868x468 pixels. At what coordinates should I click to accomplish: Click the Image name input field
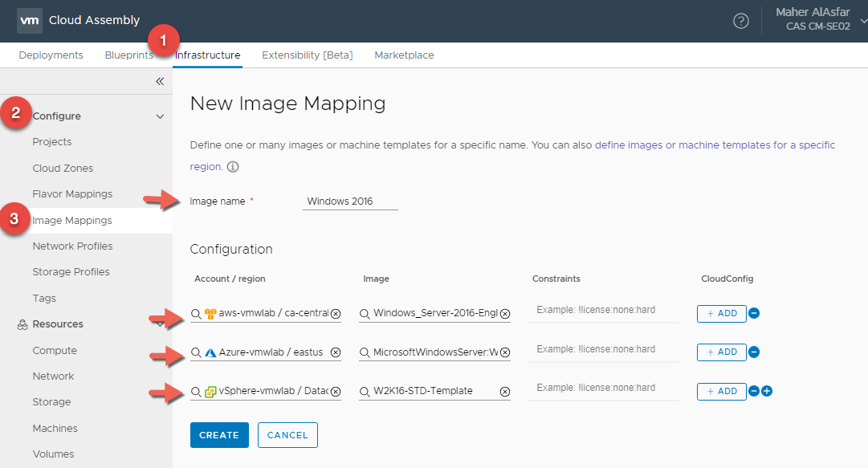click(350, 201)
